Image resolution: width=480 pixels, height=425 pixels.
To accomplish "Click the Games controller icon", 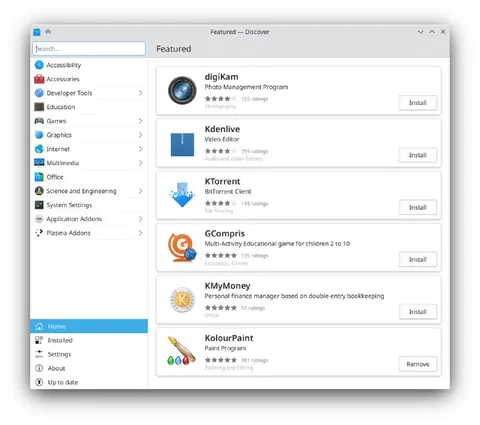I will tap(39, 121).
